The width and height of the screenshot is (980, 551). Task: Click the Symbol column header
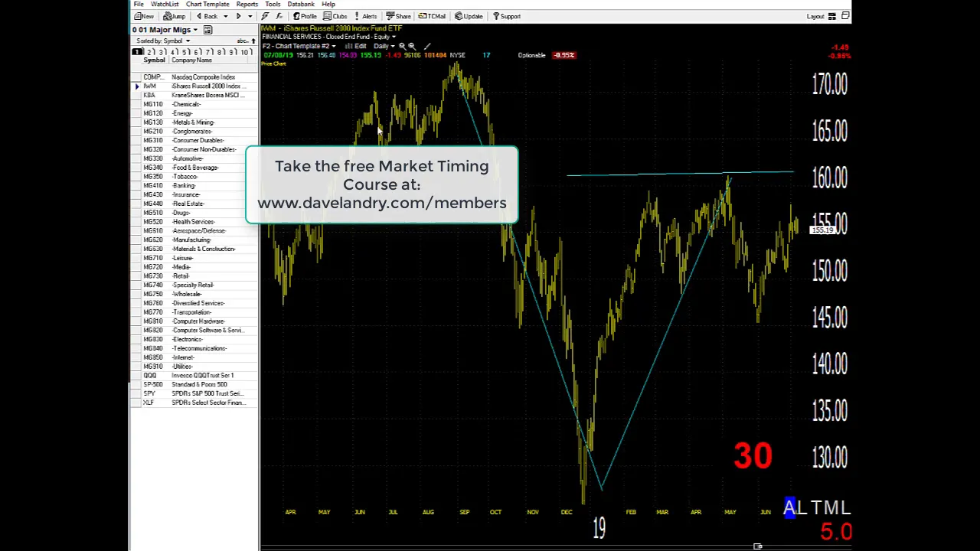tap(154, 60)
